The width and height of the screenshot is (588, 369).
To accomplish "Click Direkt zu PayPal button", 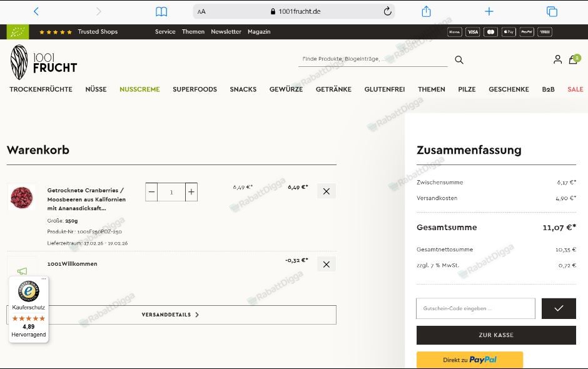I will 470,360.
